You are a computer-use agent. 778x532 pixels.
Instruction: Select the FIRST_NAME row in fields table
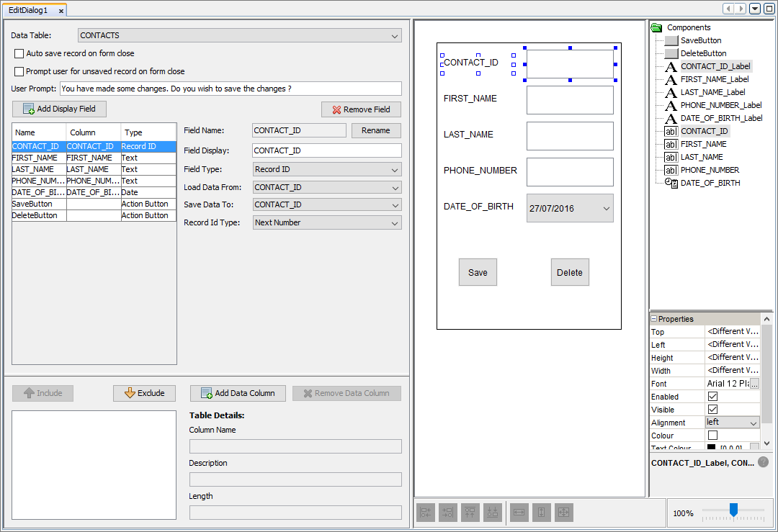coord(94,158)
